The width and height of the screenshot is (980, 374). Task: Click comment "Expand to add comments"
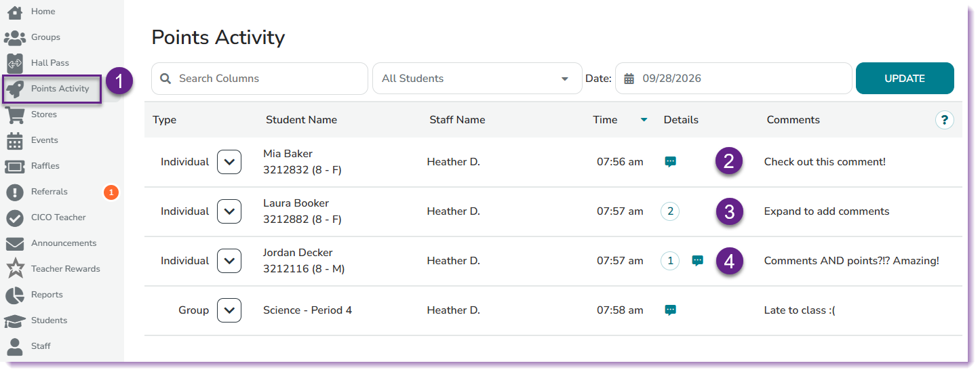tap(827, 211)
